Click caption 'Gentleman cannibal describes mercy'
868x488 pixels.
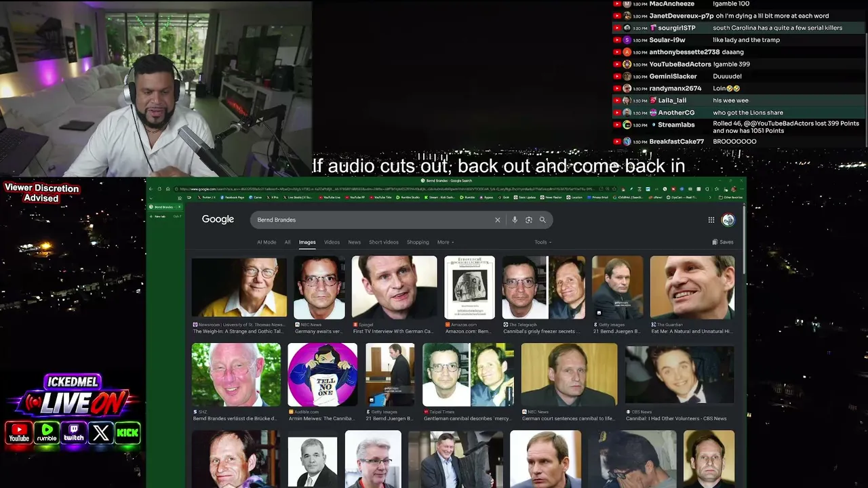468,419
